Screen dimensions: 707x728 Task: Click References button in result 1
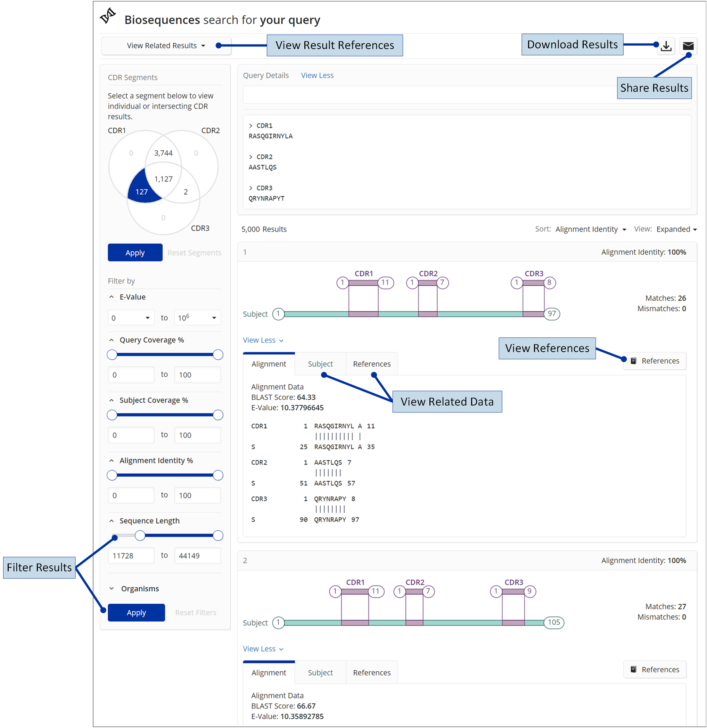click(x=655, y=361)
